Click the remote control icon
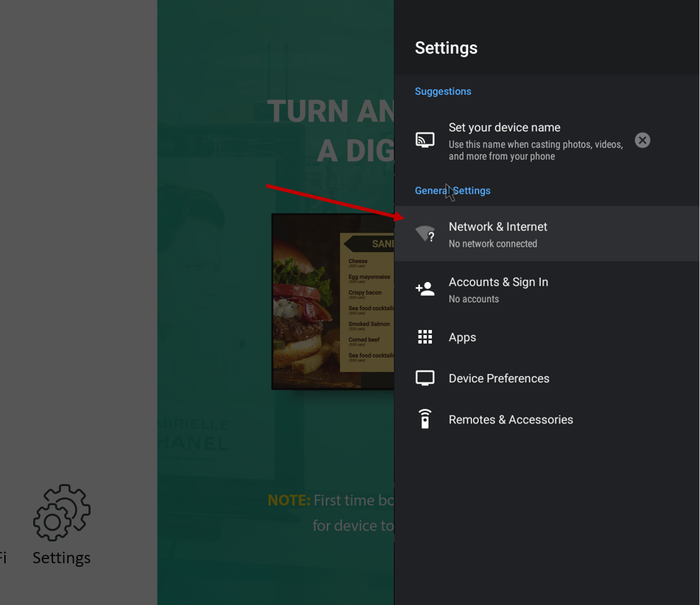Viewport: 700px width, 605px height. [x=425, y=419]
